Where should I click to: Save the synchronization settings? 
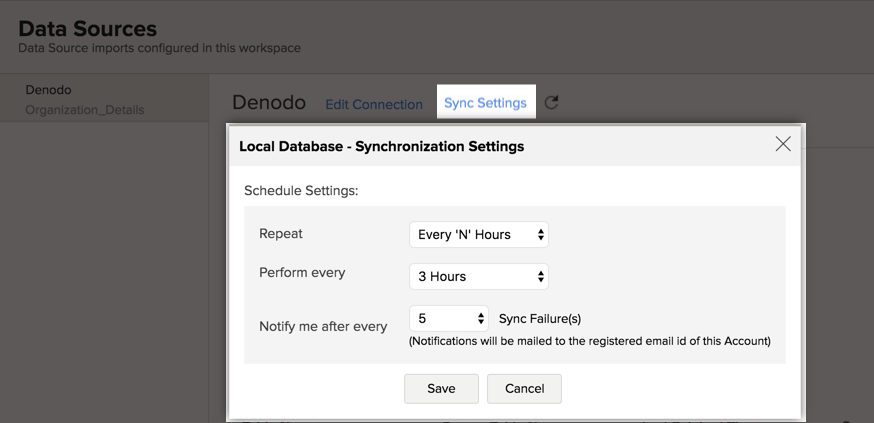441,388
